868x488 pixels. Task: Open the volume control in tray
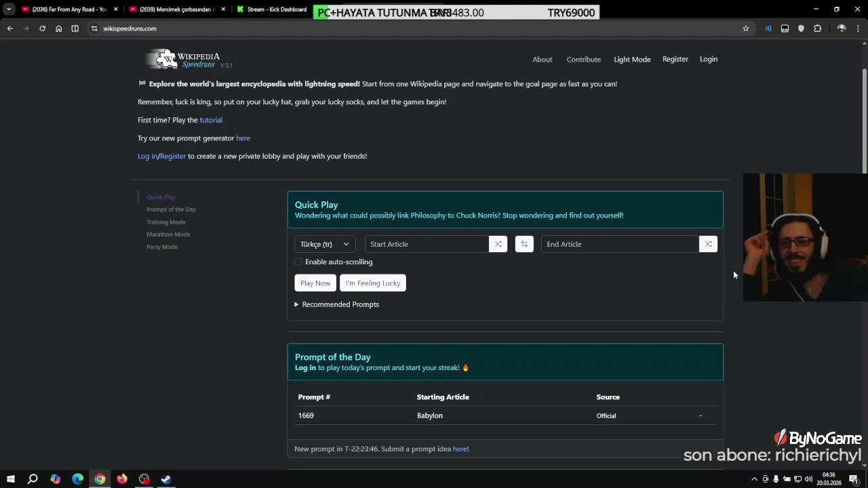[808, 479]
